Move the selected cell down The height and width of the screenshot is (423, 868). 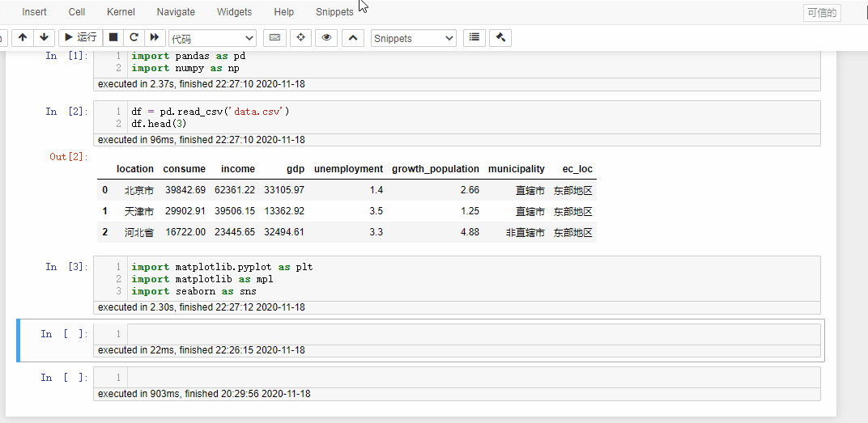coord(44,37)
